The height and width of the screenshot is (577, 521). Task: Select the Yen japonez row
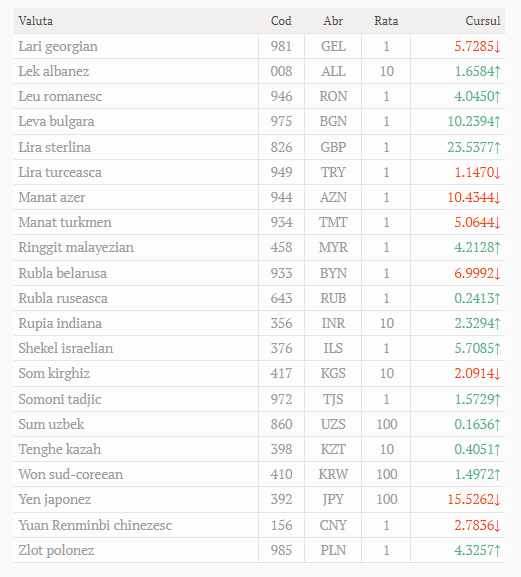259,499
